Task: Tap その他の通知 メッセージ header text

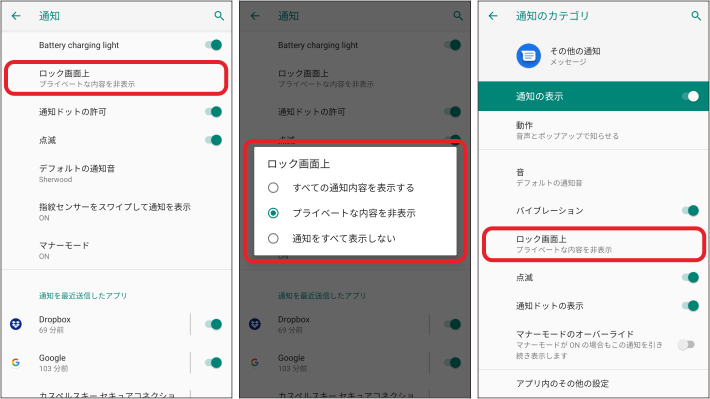Action: coord(575,56)
